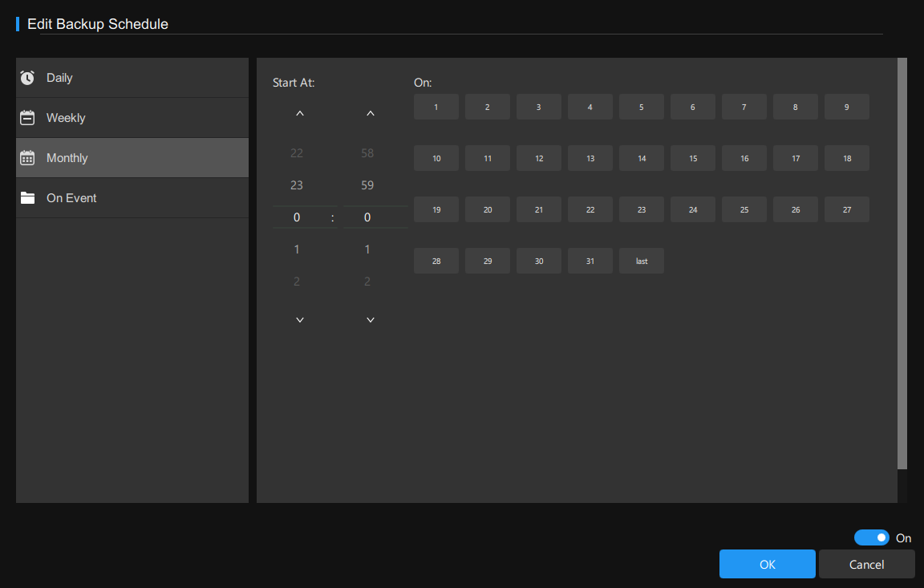Select the 'last' day button

(x=642, y=261)
